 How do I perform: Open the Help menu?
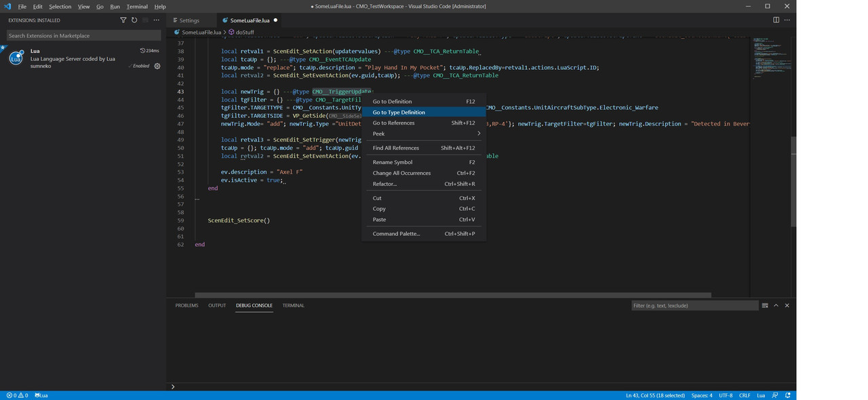point(160,6)
